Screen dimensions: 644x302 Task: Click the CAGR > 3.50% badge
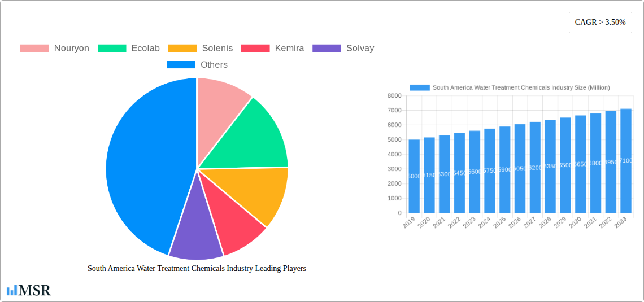point(600,23)
